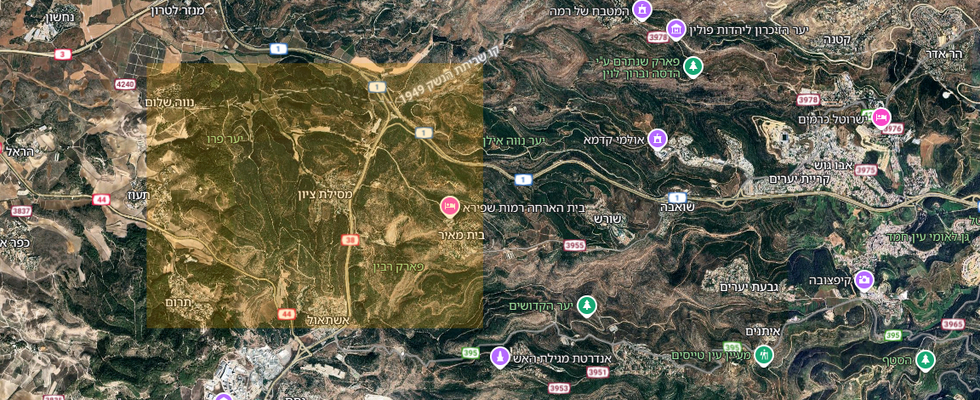Click the בית הארחה רמות שפירא label
The height and width of the screenshot is (400, 980).
click(x=524, y=209)
